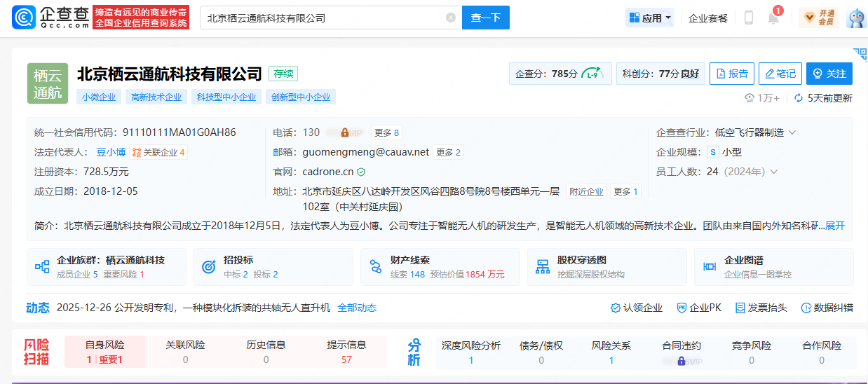Image resolution: width=868 pixels, height=384 pixels.
Task: Open legal representative 豆小博 link
Action: coord(111,152)
